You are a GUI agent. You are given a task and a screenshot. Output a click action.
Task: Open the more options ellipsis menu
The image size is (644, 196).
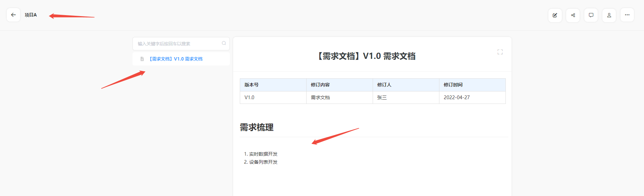tap(627, 15)
